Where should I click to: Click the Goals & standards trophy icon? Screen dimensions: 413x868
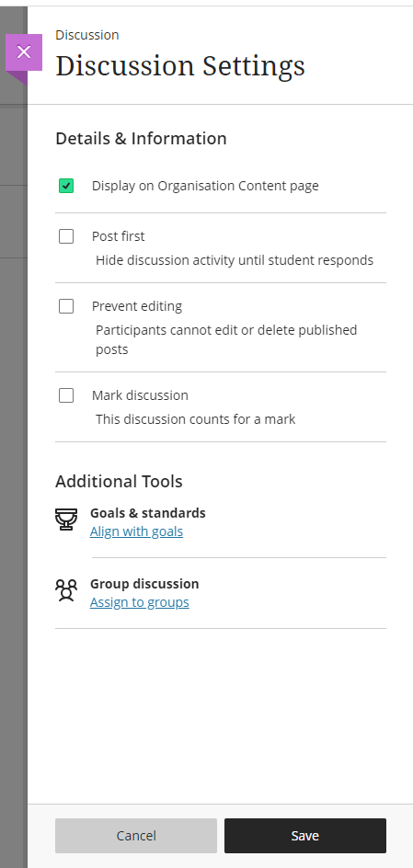point(66,520)
